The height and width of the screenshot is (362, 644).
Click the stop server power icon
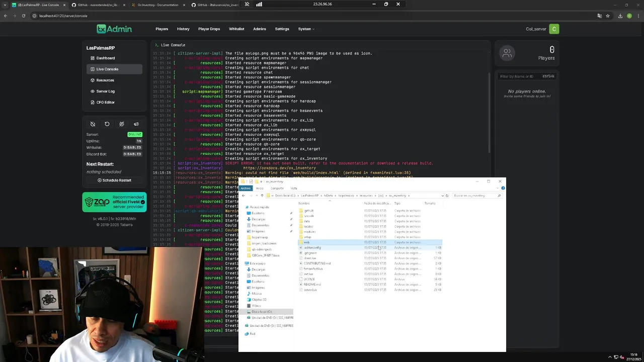(93, 124)
